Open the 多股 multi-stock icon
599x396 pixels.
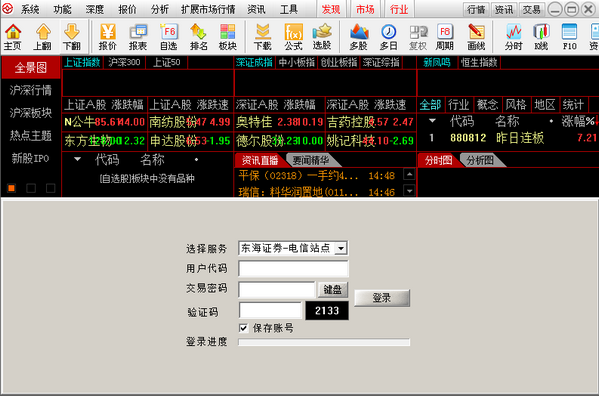(358, 37)
